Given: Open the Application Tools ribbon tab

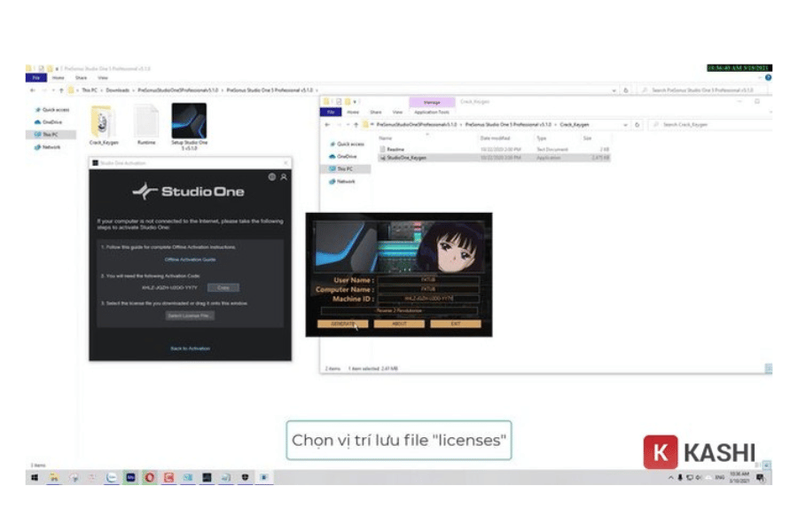Looking at the screenshot, I should pos(431,113).
